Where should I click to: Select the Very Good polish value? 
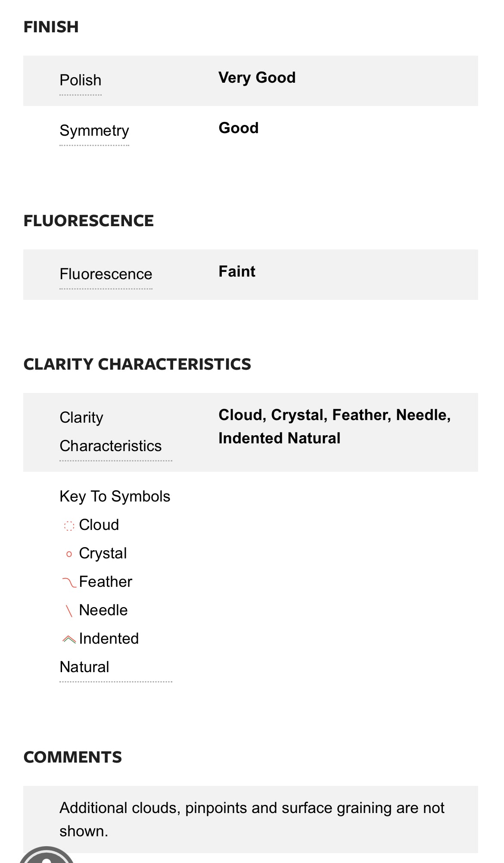click(257, 78)
